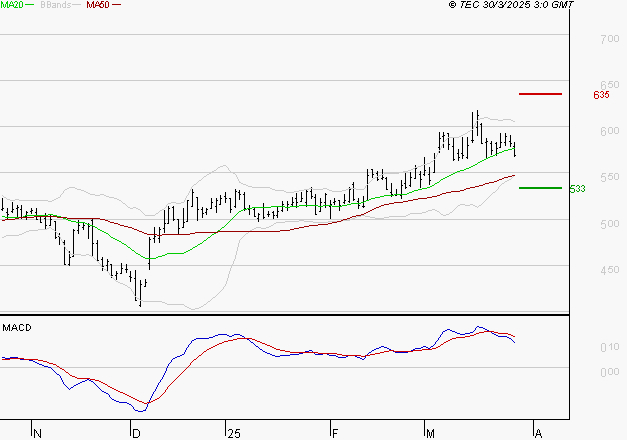
Task: Click the N month label on time axis
Action: coord(37,434)
